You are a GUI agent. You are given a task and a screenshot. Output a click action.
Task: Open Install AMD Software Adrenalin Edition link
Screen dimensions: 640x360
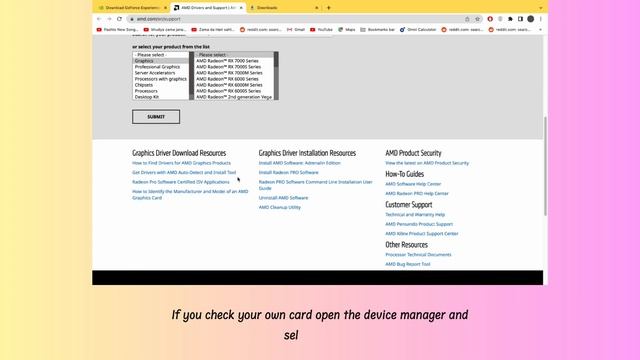300,163
